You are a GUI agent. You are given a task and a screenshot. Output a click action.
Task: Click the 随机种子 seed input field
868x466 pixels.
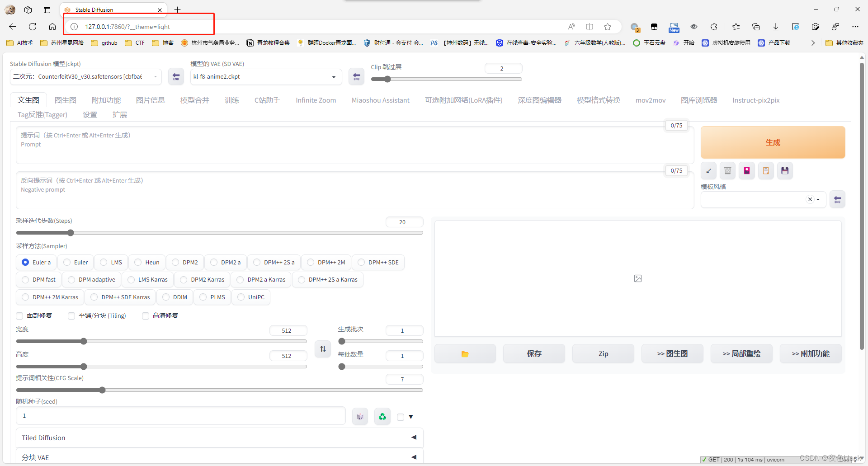pos(181,416)
